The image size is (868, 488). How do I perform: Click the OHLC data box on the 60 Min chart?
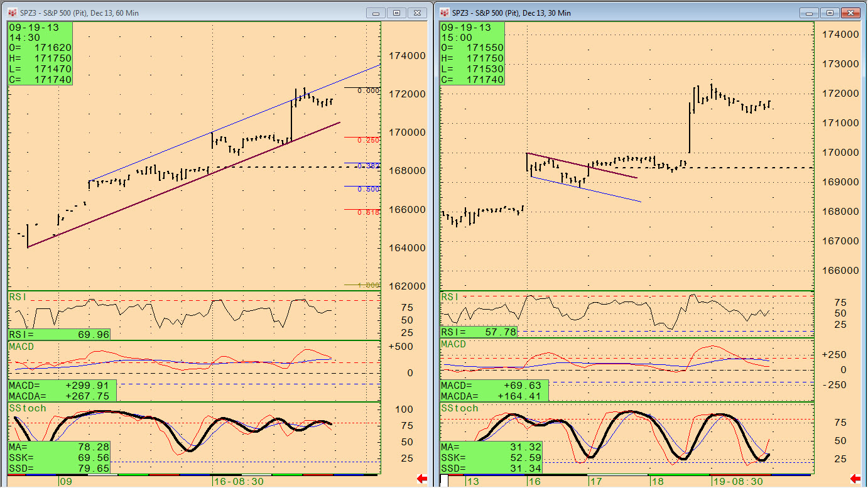pyautogui.click(x=40, y=54)
